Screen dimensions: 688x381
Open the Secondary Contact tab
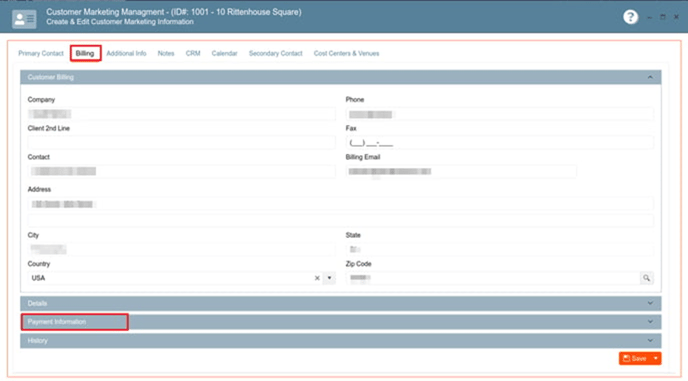pos(276,54)
